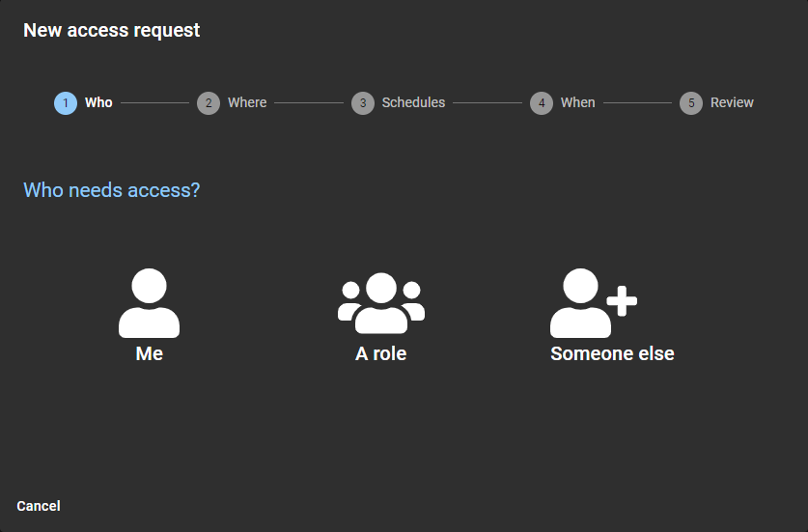Click the Someone else text label
The width and height of the screenshot is (808, 532).
tap(612, 354)
